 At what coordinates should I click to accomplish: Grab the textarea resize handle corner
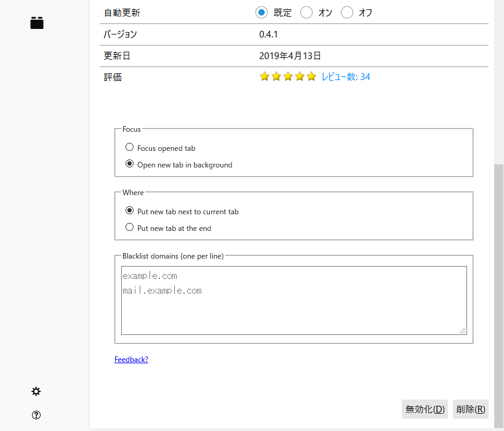(463, 331)
